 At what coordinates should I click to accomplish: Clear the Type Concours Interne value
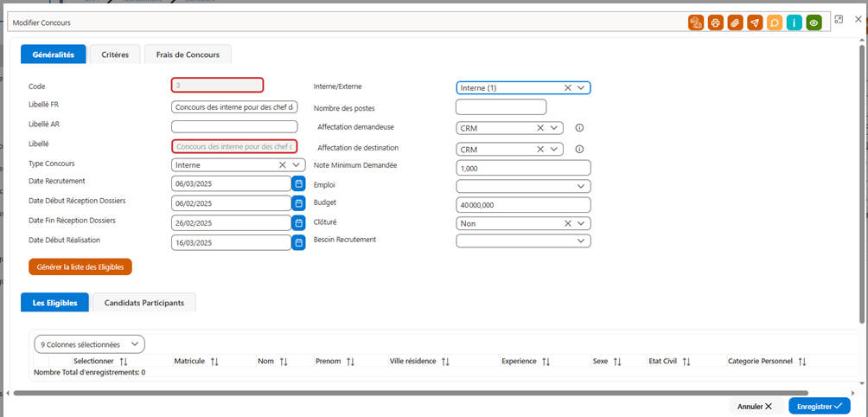coord(283,164)
